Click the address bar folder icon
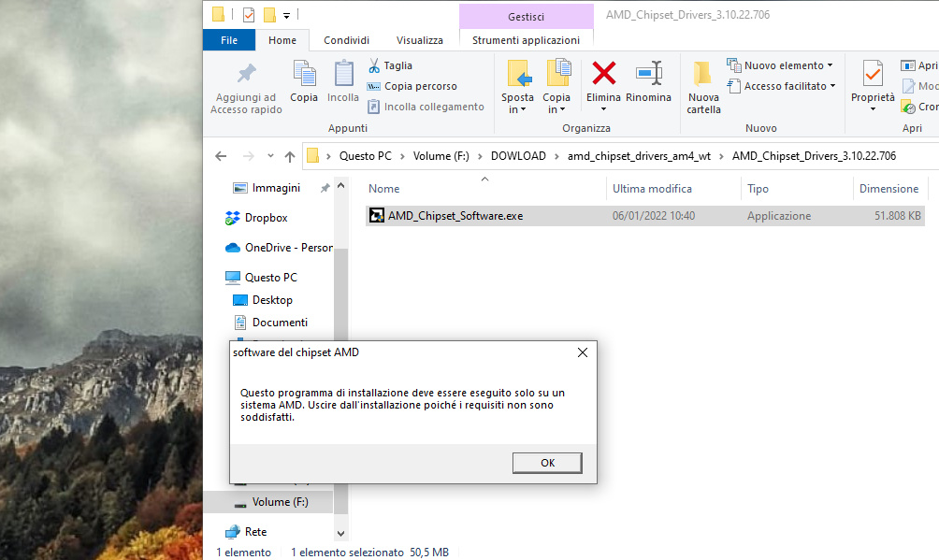This screenshot has width=939, height=560. pos(312,156)
